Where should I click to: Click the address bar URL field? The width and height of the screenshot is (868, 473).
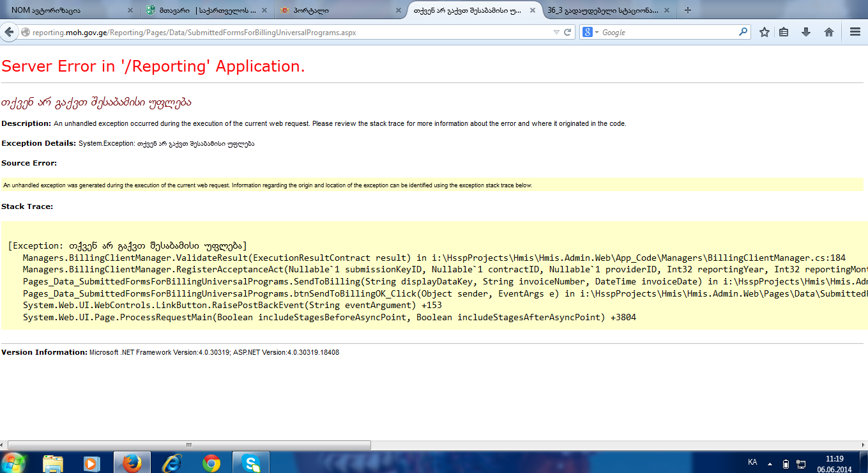[287, 32]
